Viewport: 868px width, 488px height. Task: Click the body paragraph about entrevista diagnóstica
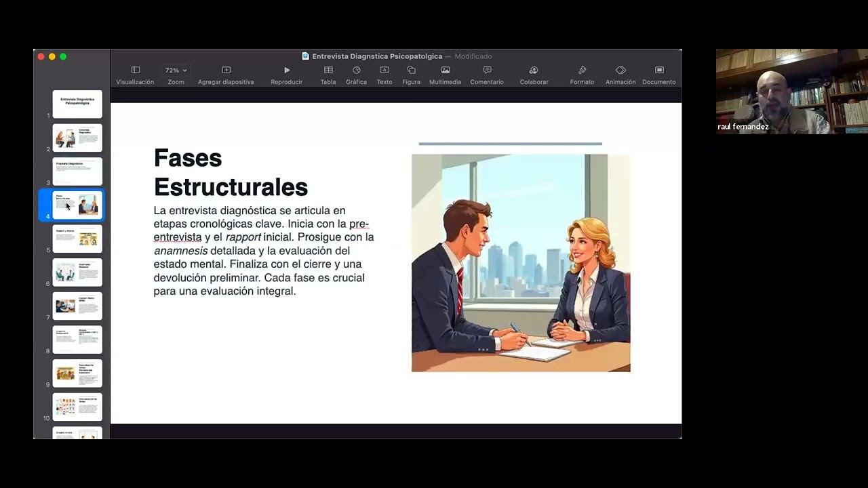264,251
